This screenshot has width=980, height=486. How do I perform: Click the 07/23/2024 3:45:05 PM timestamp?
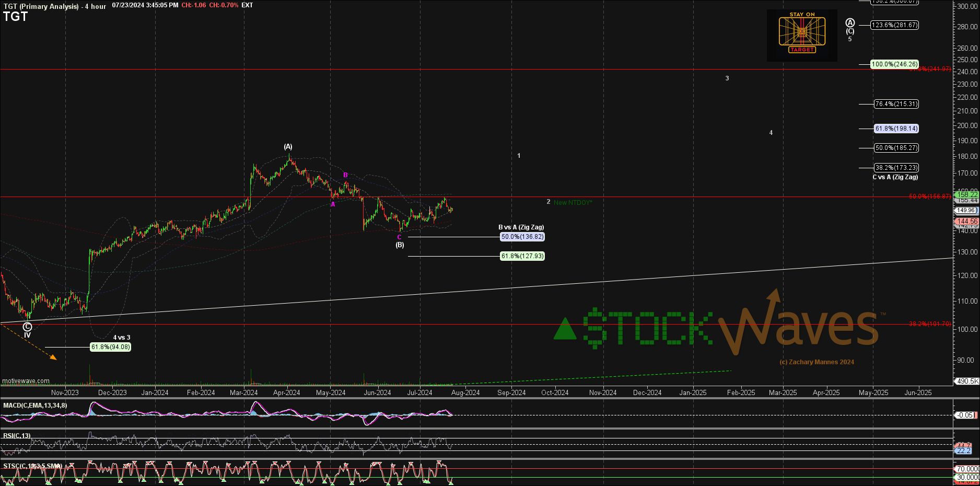tap(145, 5)
